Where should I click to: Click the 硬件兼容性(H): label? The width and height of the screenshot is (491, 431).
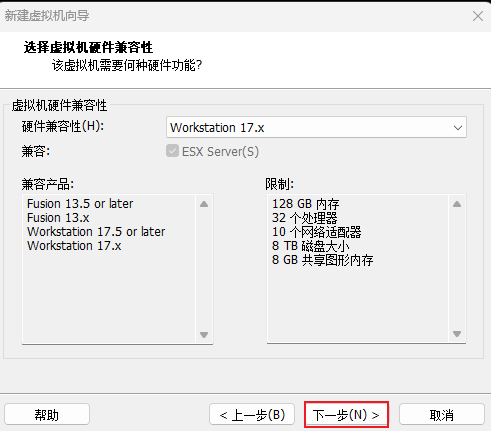[63, 127]
